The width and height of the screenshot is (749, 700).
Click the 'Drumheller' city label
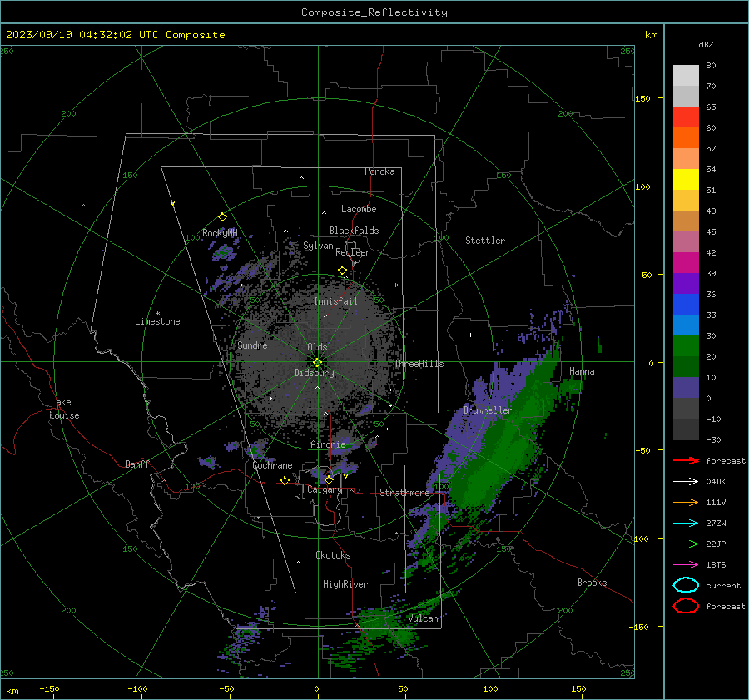tap(487, 410)
